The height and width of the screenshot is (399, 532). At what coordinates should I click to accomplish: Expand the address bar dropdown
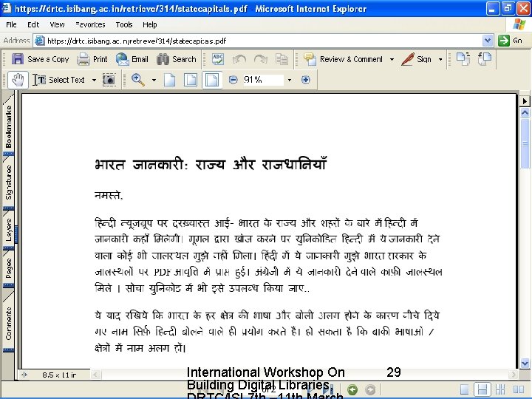[488, 41]
